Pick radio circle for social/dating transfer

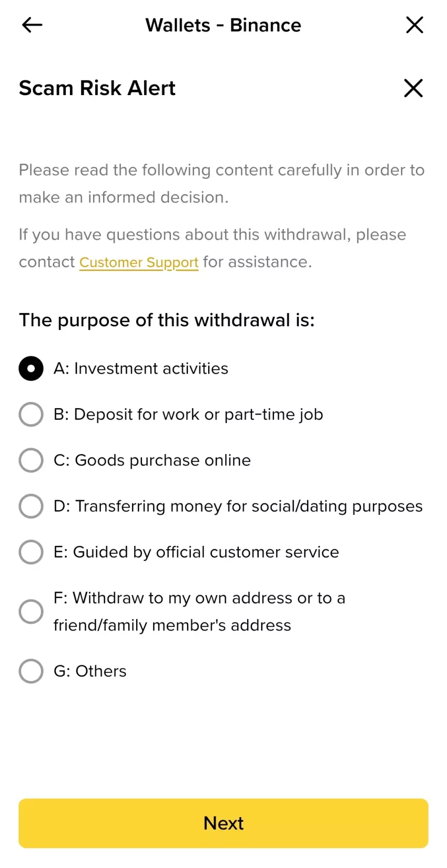pyautogui.click(x=31, y=506)
